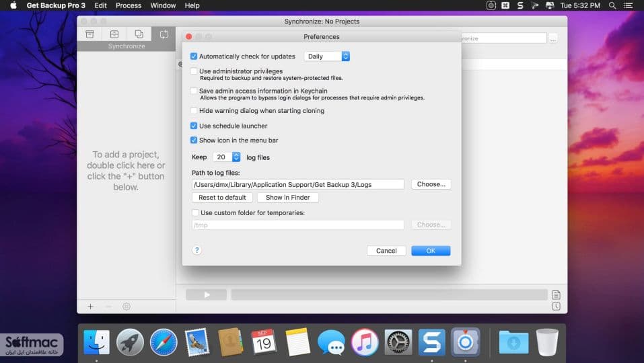644x363 pixels.
Task: Select the Synchronize tab icon
Action: point(164,34)
